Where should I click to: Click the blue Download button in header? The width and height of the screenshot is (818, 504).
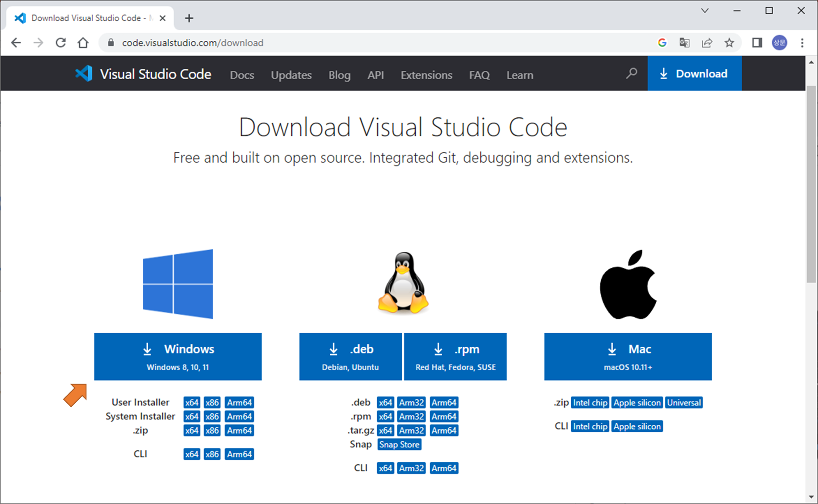694,73
